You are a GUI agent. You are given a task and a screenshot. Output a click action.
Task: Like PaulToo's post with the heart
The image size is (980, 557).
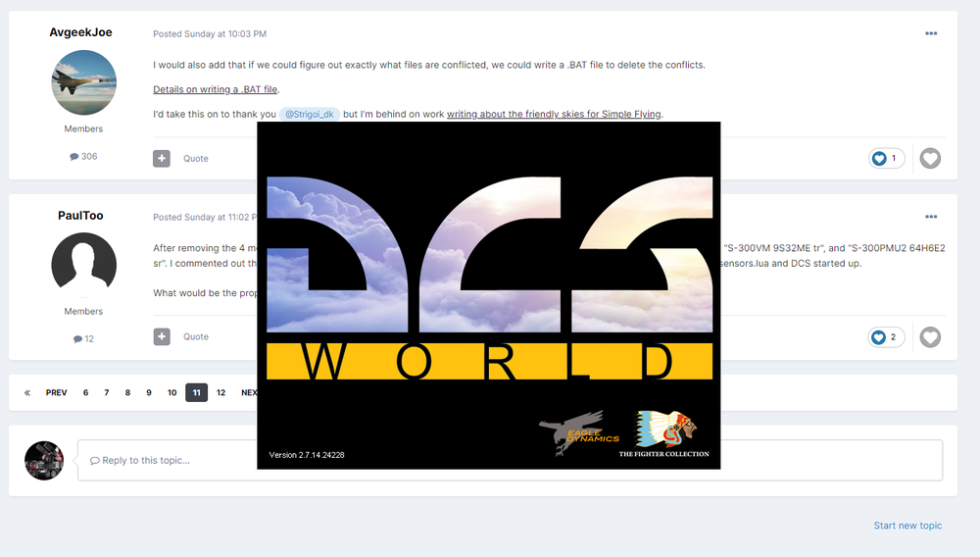930,337
